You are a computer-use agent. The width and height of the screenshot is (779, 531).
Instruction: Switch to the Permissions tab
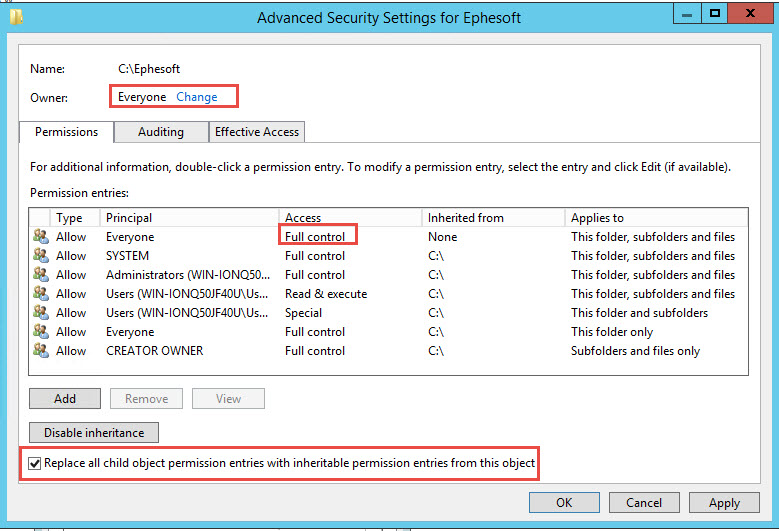tap(67, 132)
